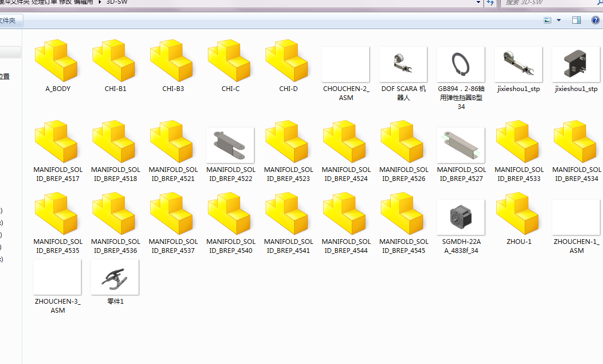The height and width of the screenshot is (364, 603).
Task: Select MANIFOLD_SOLID_BREP_4541 file icon
Action: tap(287, 214)
